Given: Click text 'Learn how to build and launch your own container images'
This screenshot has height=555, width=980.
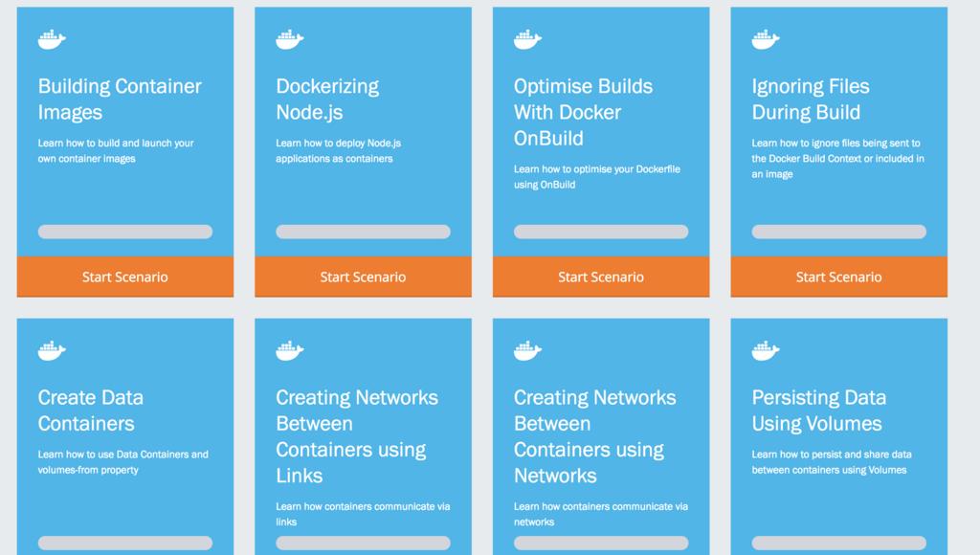Looking at the screenshot, I should tap(116, 150).
